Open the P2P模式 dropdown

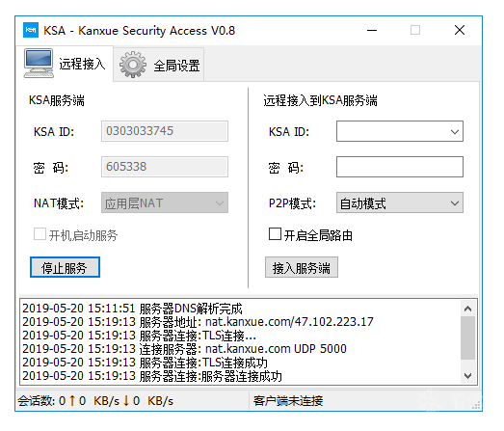(x=400, y=202)
